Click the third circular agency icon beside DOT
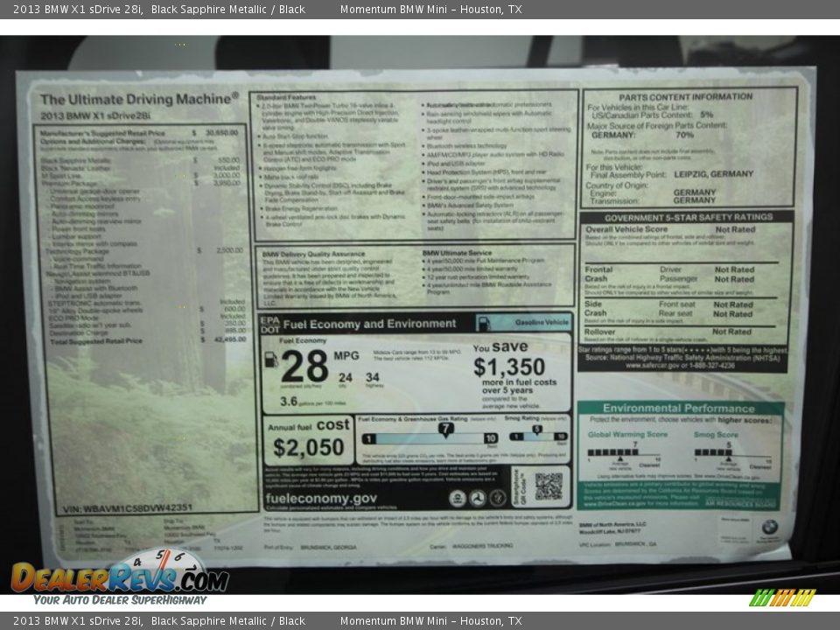840x630 pixels. pyautogui.click(x=496, y=499)
